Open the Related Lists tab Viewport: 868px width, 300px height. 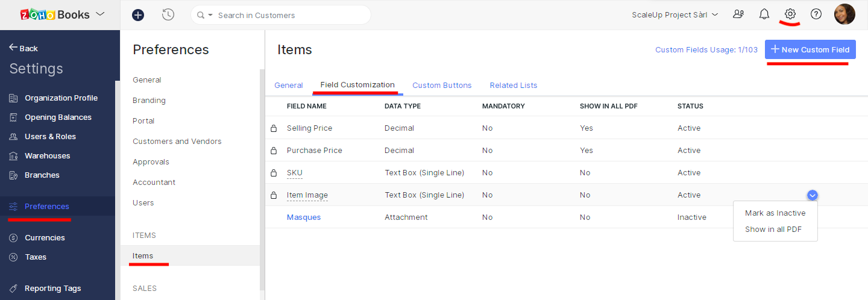(x=514, y=86)
